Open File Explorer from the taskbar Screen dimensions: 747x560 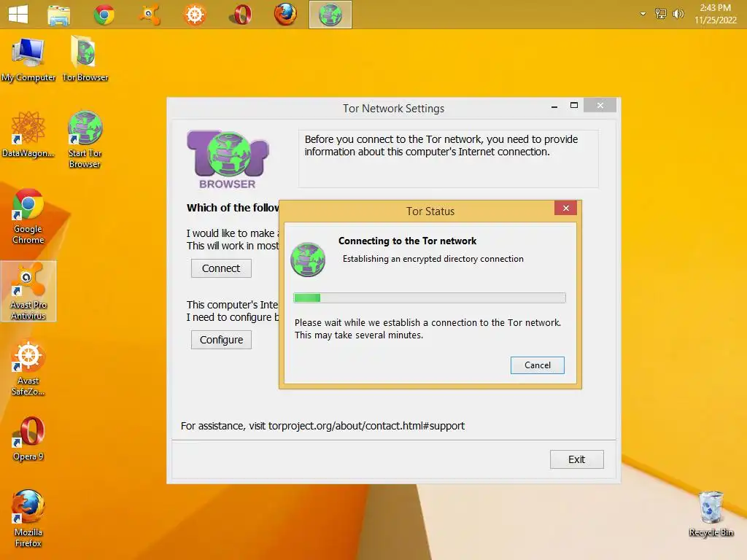[59, 15]
